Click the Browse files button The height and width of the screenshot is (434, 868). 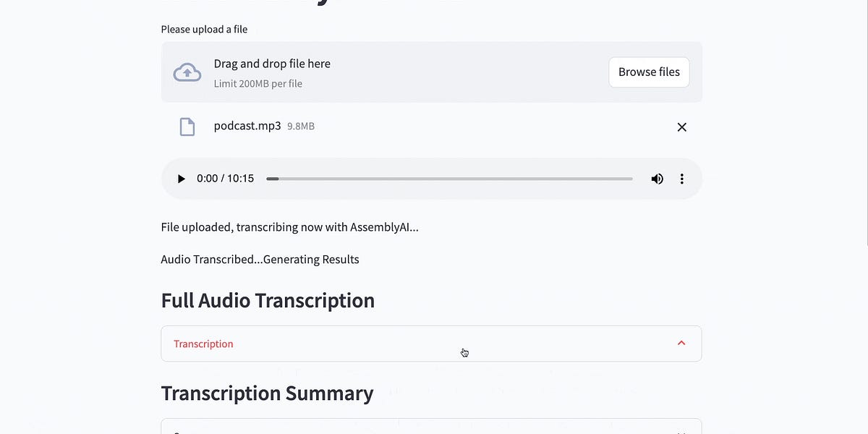point(649,72)
